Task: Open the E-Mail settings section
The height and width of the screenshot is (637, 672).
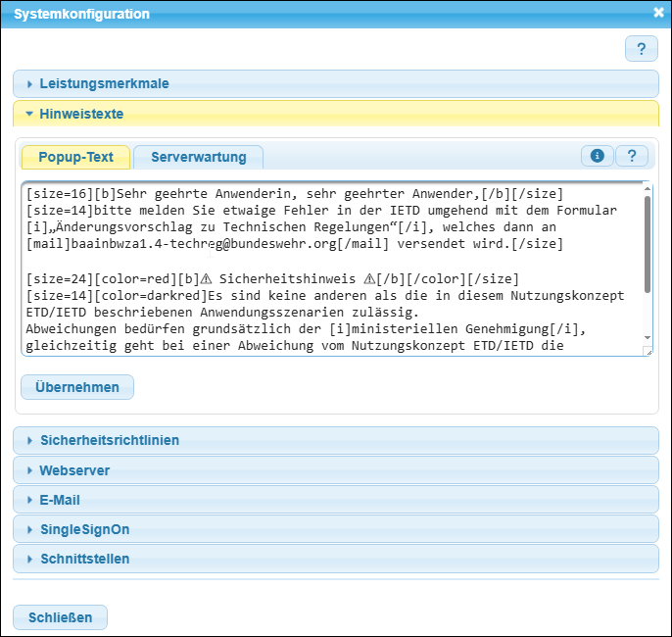Action: coord(60,500)
